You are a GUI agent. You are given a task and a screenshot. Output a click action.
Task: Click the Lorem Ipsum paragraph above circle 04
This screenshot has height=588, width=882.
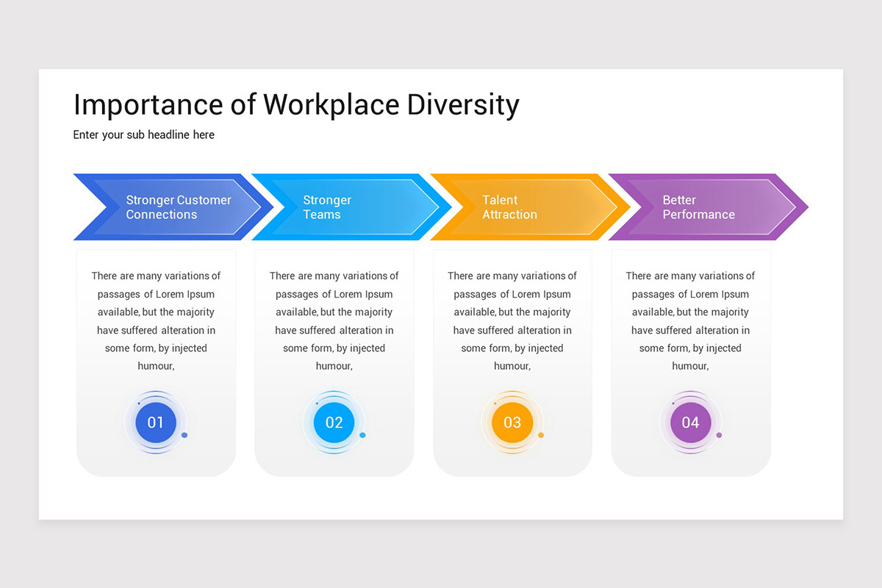[690, 321]
